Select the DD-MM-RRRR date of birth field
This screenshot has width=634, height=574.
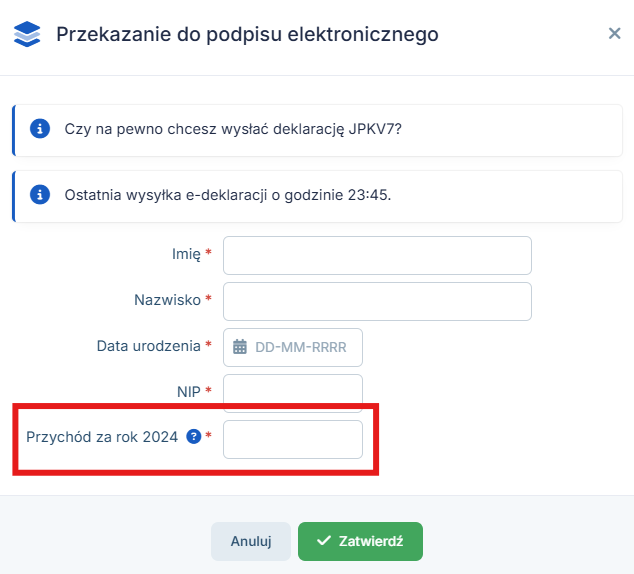300,347
